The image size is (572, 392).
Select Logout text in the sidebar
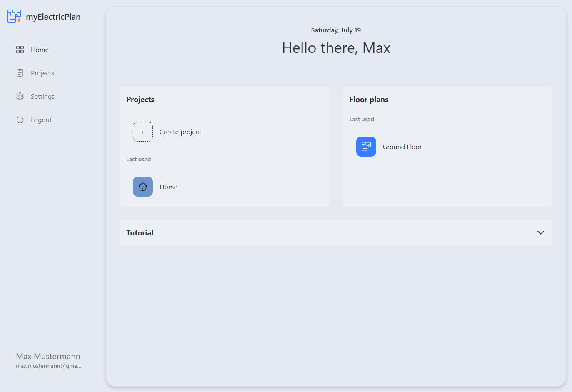pos(41,120)
